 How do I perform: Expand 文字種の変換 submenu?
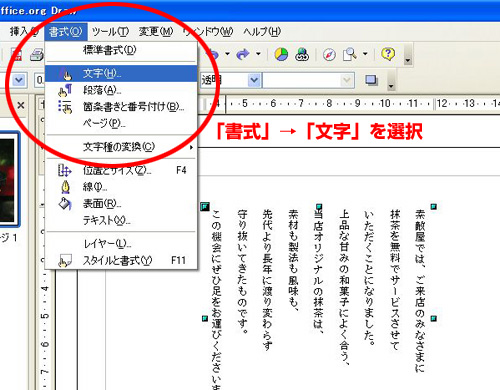click(121, 147)
